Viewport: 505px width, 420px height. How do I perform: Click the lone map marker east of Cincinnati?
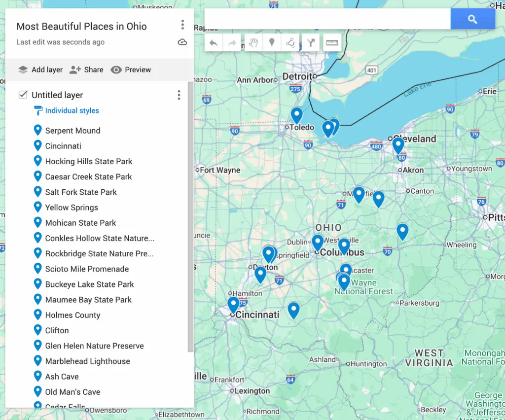(x=293, y=310)
